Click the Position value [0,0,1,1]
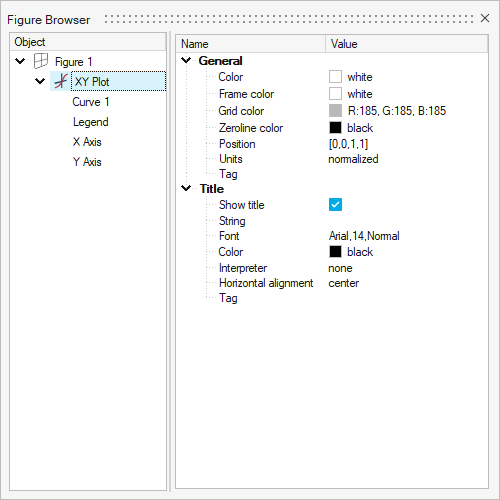This screenshot has width=500, height=500. (348, 144)
